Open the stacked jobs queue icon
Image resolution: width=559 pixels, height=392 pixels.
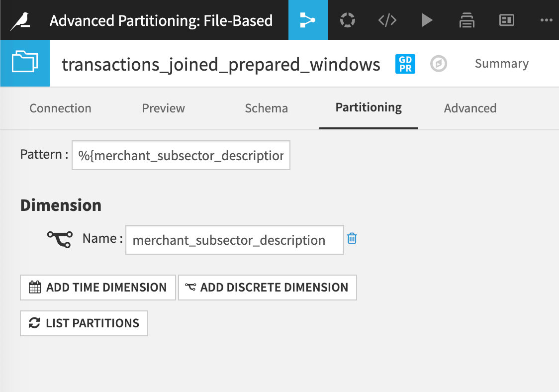(x=467, y=20)
